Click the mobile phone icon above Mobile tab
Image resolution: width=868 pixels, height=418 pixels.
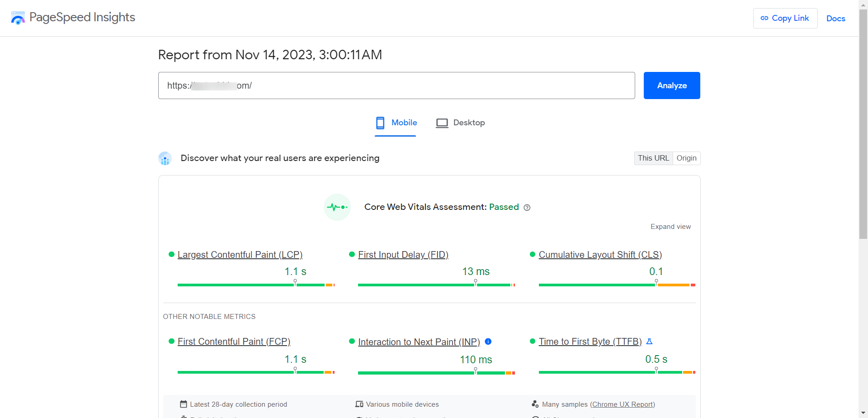pyautogui.click(x=380, y=123)
